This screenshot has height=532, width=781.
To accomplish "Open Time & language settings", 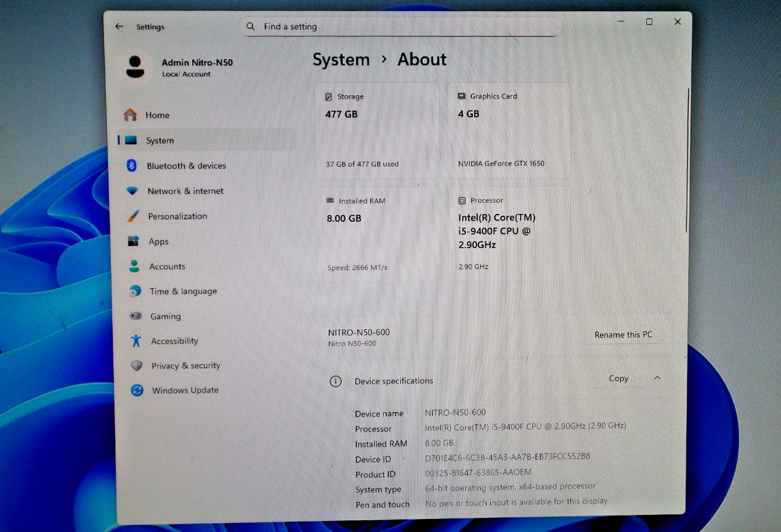I will (183, 291).
